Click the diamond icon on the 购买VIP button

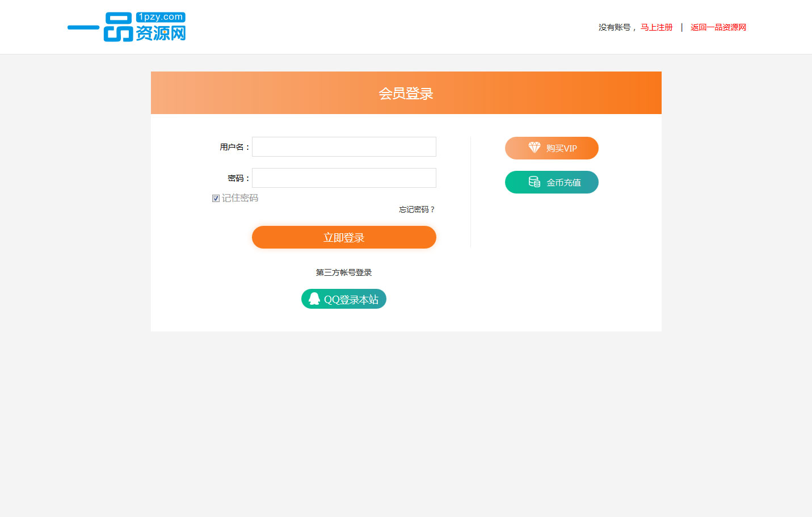tap(535, 148)
